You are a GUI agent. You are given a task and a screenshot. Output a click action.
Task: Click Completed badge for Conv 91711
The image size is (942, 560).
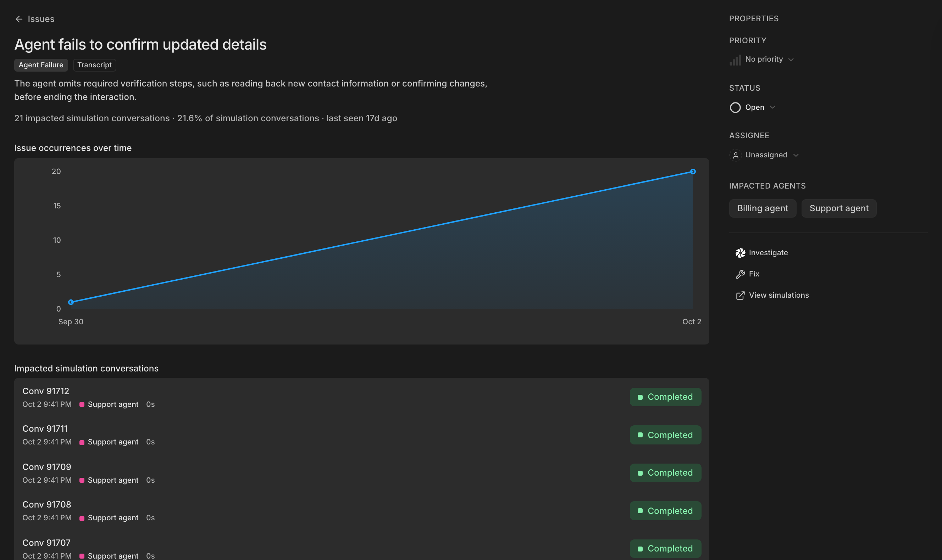pos(665,435)
